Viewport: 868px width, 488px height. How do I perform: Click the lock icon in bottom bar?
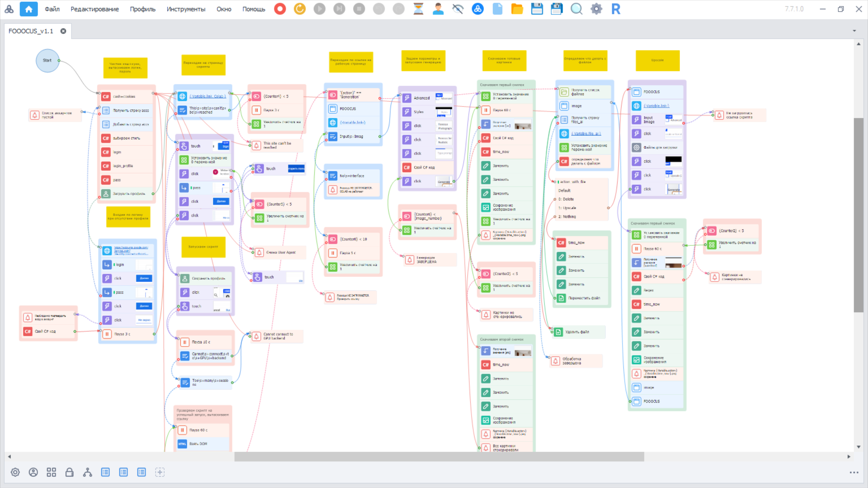click(x=69, y=472)
